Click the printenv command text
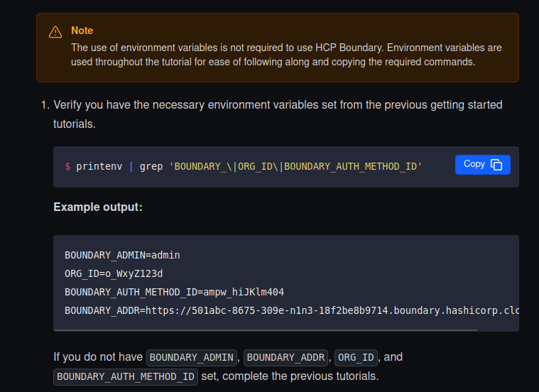 pos(99,167)
